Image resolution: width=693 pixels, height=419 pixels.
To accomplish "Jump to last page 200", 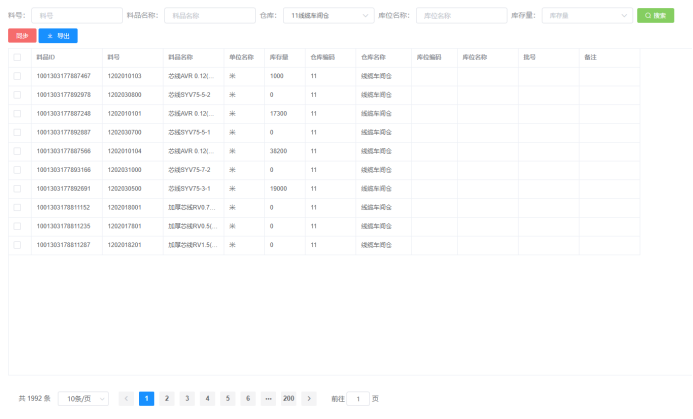I will (x=288, y=398).
